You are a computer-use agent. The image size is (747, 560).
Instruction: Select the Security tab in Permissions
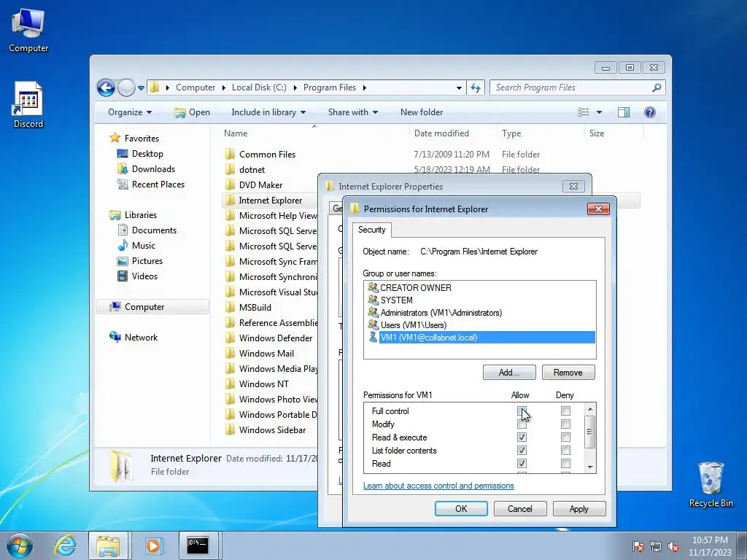coord(371,230)
